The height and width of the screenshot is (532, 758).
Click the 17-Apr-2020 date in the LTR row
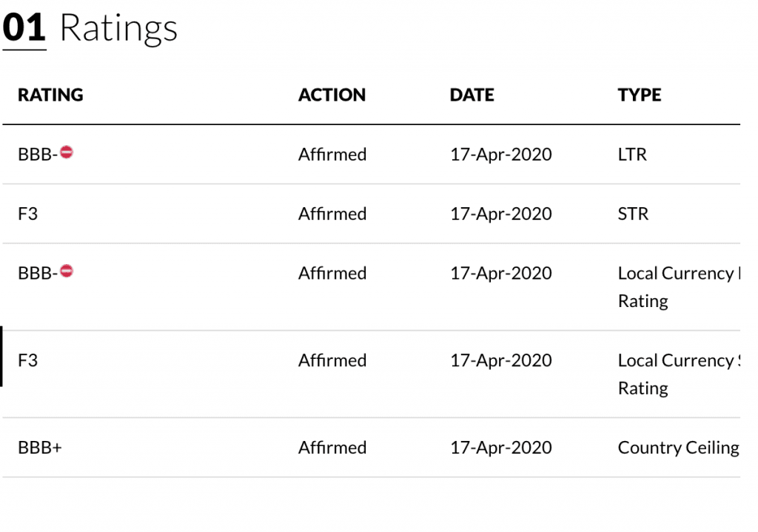pos(501,155)
